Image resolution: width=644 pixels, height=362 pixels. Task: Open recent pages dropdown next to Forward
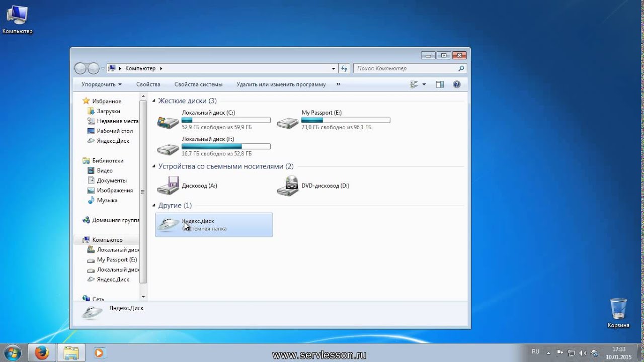[103, 68]
